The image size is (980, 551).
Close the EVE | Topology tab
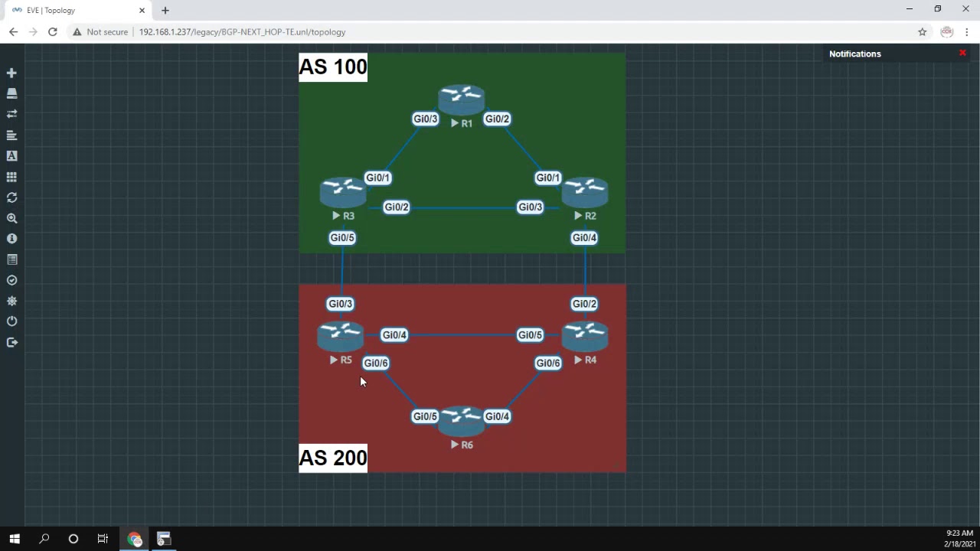pyautogui.click(x=142, y=11)
